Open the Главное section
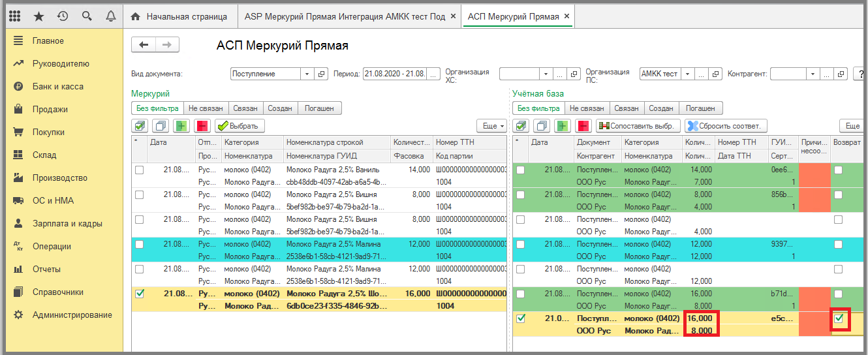Viewport: 868px width, 355px height. coord(48,40)
